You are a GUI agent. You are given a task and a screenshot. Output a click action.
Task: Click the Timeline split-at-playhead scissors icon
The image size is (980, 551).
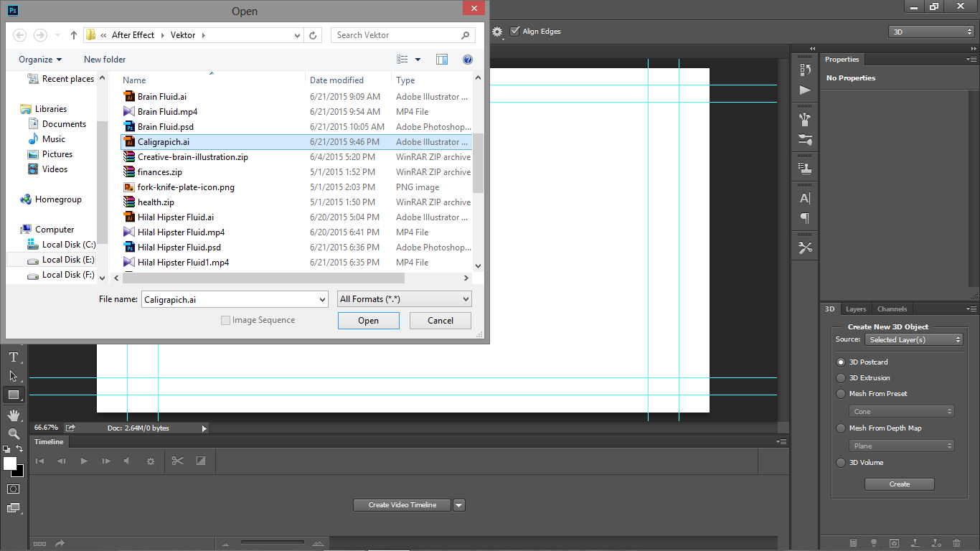[178, 461]
